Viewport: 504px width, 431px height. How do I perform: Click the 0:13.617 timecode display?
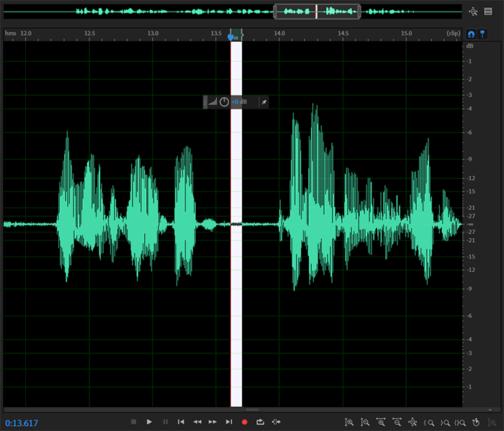click(x=22, y=422)
